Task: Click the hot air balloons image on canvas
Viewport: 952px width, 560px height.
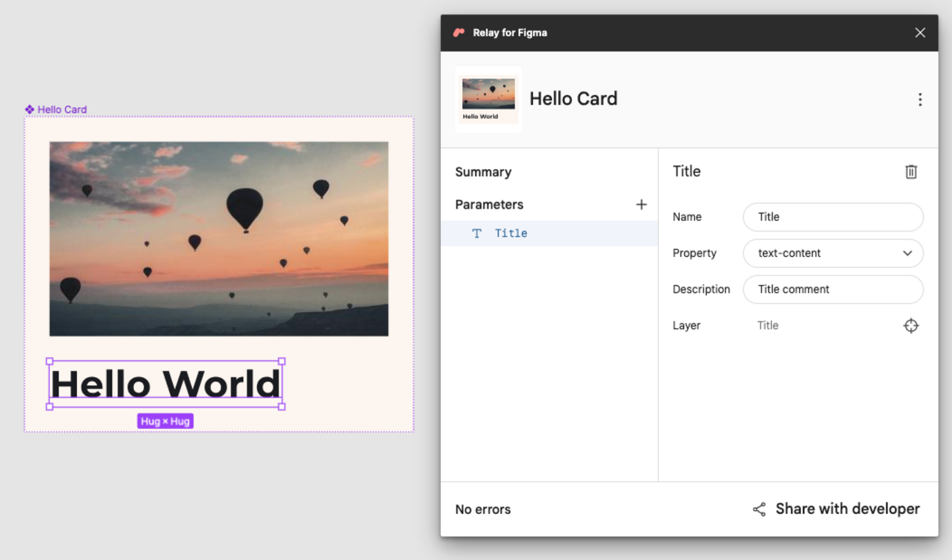Action: (x=218, y=239)
